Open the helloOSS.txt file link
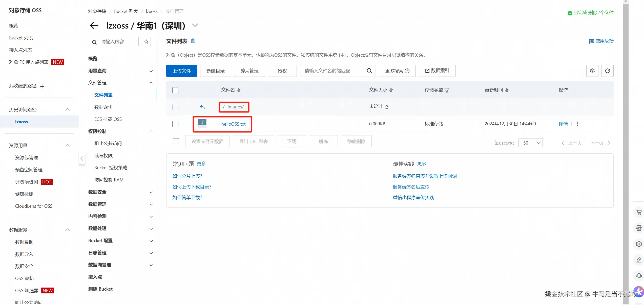The image size is (644, 305). pos(233,124)
